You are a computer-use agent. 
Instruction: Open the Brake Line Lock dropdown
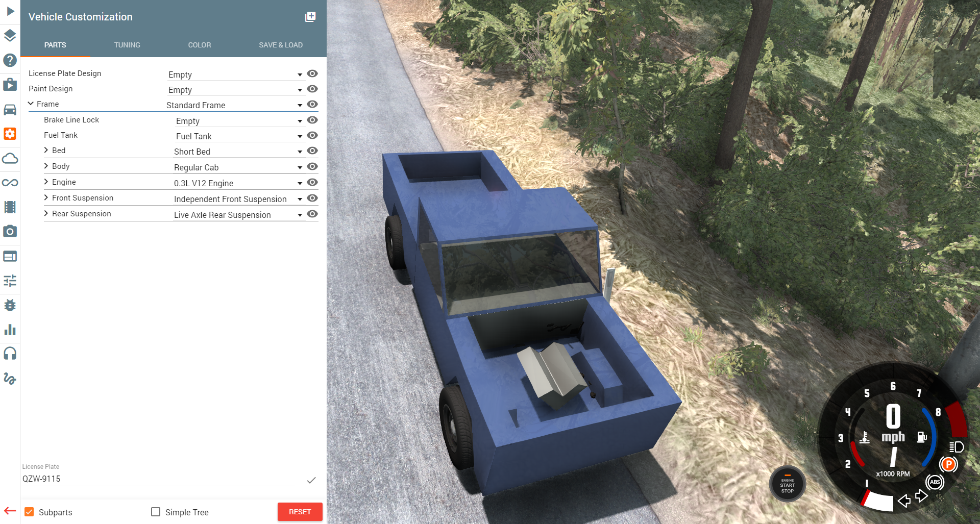239,121
